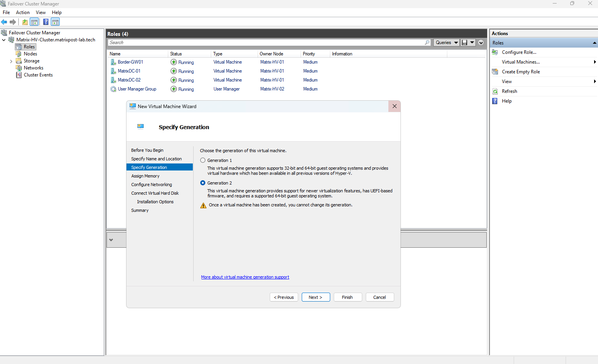Collapse the Roles section arrow in Actions pane
Image resolution: width=598 pixels, height=364 pixels.
point(594,43)
